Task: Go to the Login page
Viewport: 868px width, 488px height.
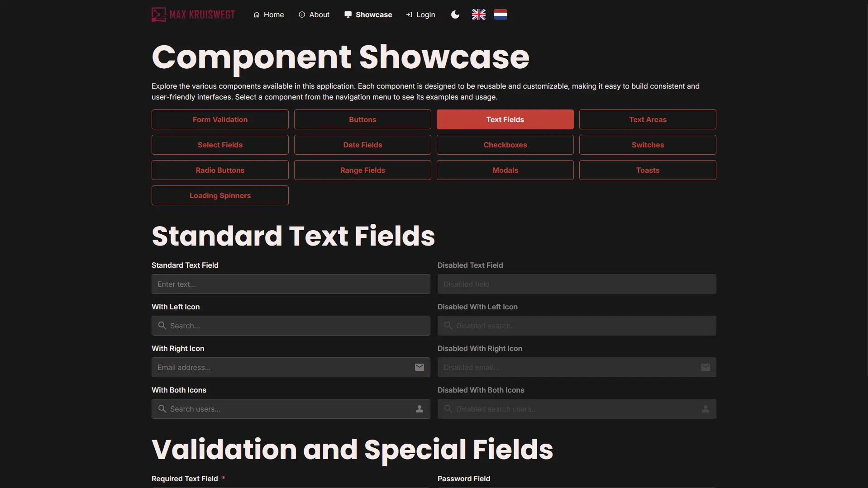Action: (x=420, y=14)
